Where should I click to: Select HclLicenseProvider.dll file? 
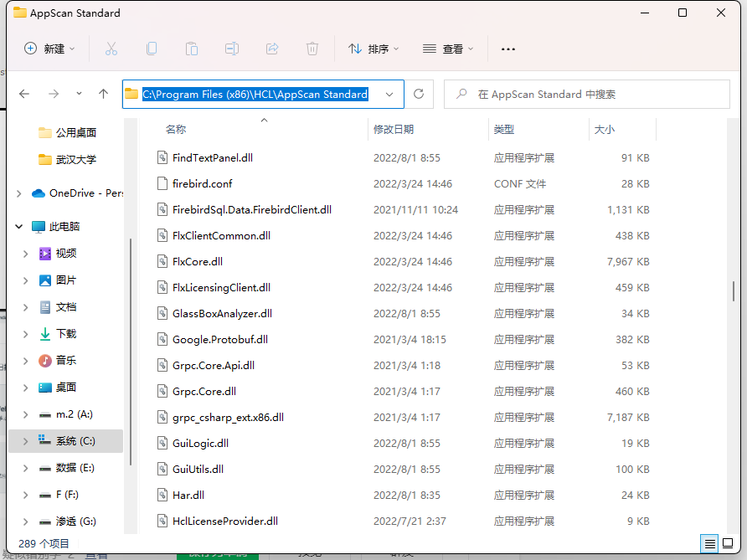(x=225, y=521)
